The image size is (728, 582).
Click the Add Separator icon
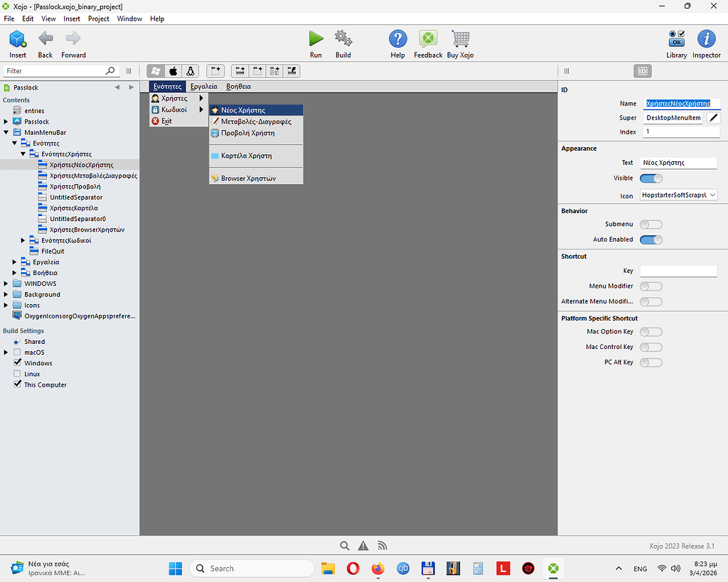[257, 71]
